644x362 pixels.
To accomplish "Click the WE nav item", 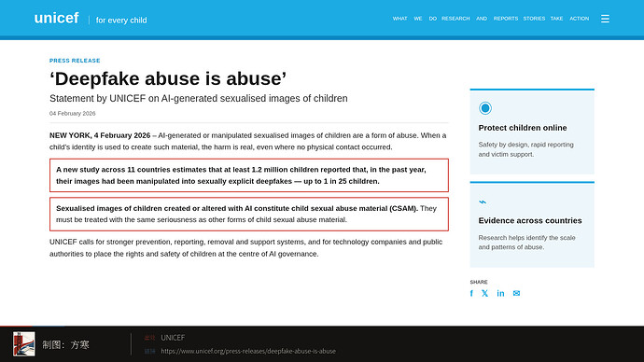I will [418, 19].
